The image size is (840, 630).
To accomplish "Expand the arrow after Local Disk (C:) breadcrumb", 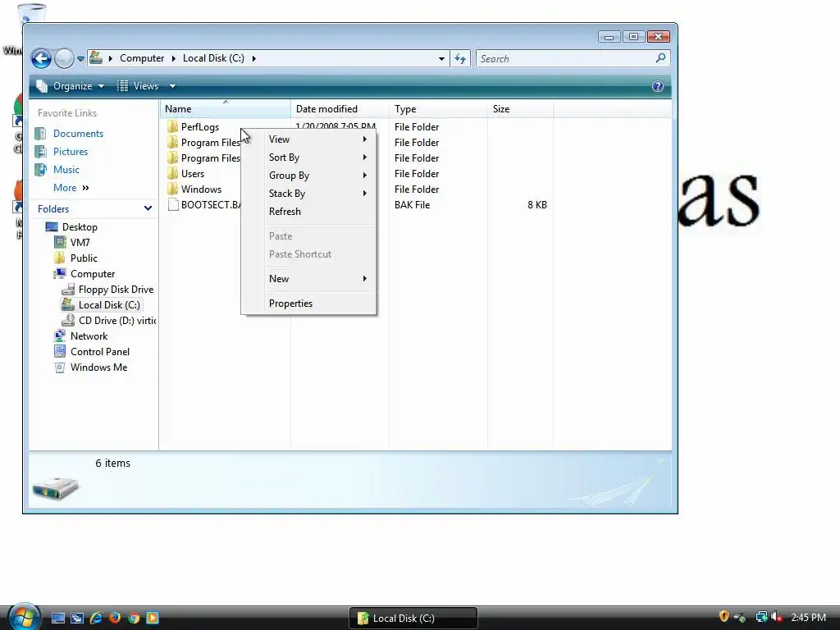I will click(x=254, y=58).
